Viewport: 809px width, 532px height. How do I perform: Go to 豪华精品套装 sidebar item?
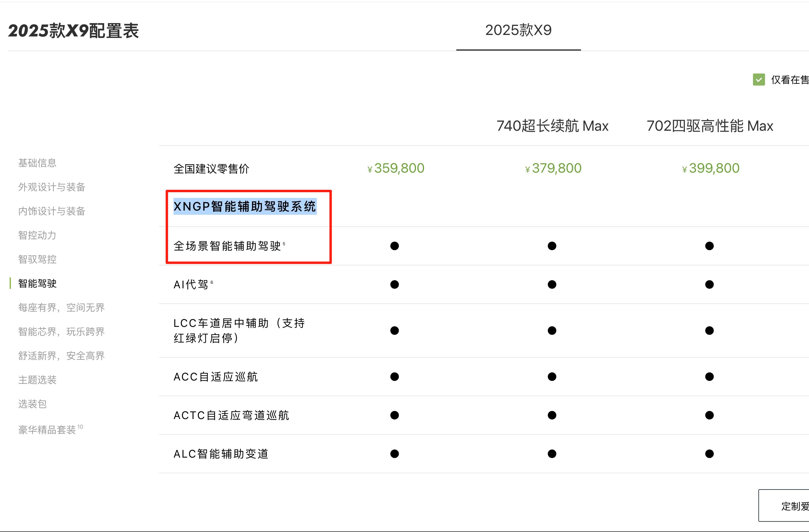50,429
